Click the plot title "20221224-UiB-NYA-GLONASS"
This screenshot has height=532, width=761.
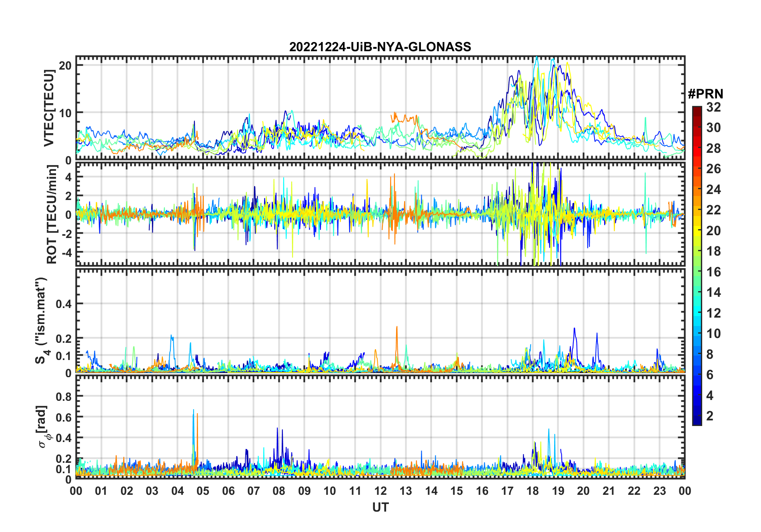coord(380,47)
